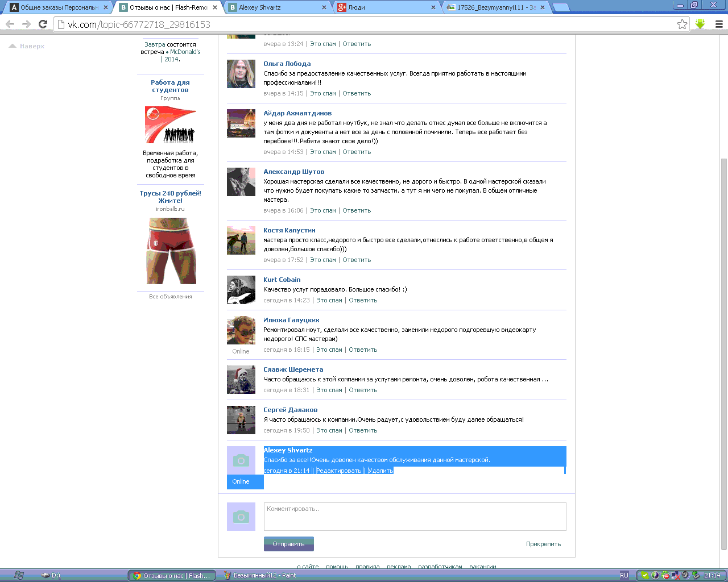Click the "Комментировать.." text field
This screenshot has height=582, width=728.
415,517
